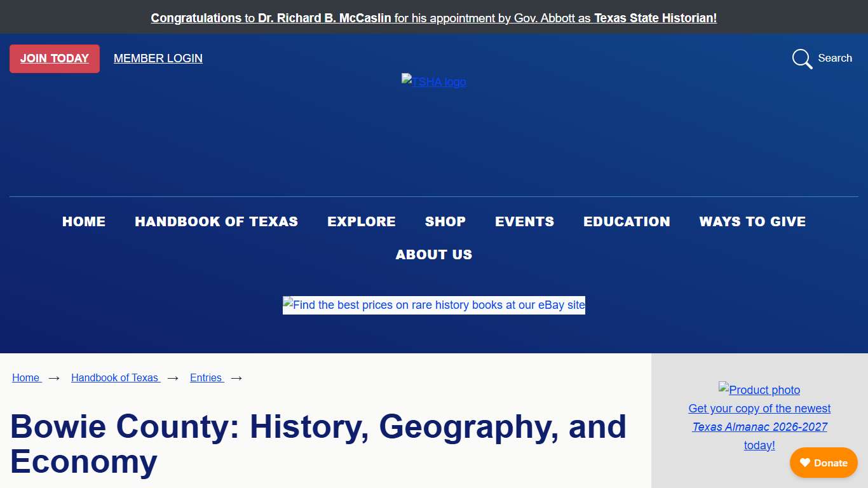Navigate to the Events menu
868x488 pixels.
pos(525,222)
